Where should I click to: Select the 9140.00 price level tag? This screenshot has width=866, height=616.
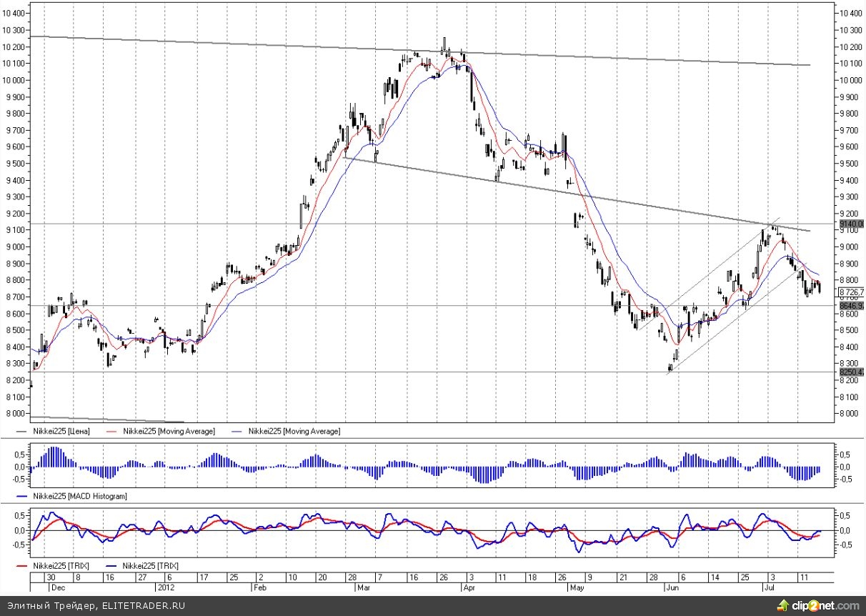[x=852, y=224]
